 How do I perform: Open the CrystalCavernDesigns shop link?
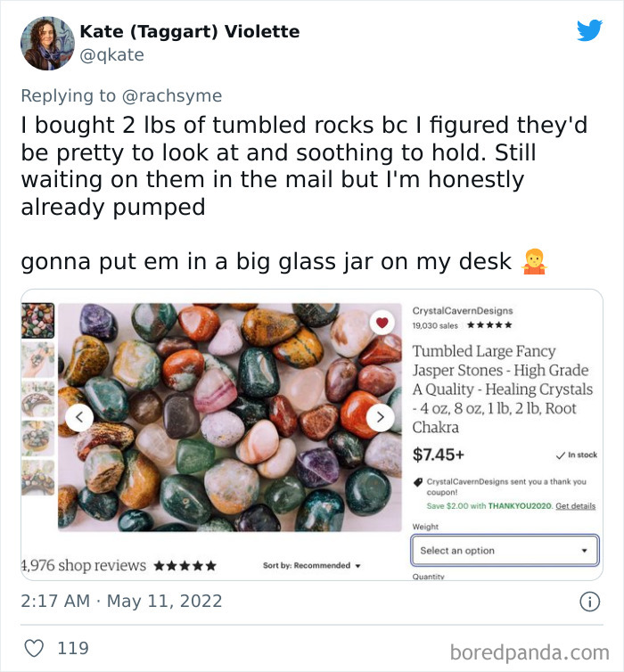(463, 310)
